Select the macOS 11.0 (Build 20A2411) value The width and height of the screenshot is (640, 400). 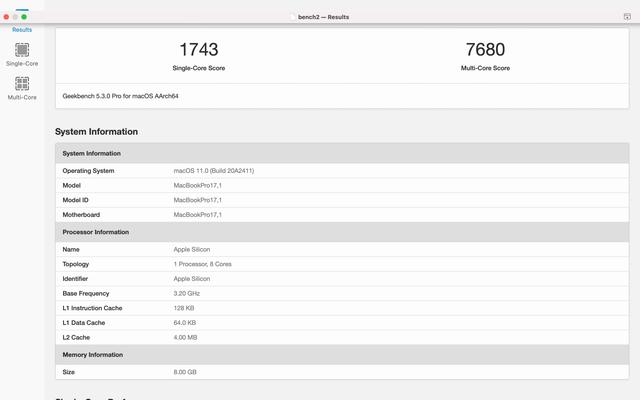pos(214,171)
